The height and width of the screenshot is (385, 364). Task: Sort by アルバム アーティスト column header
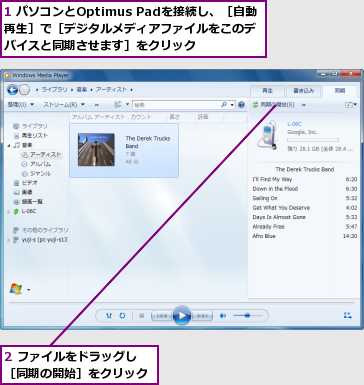coord(99,117)
